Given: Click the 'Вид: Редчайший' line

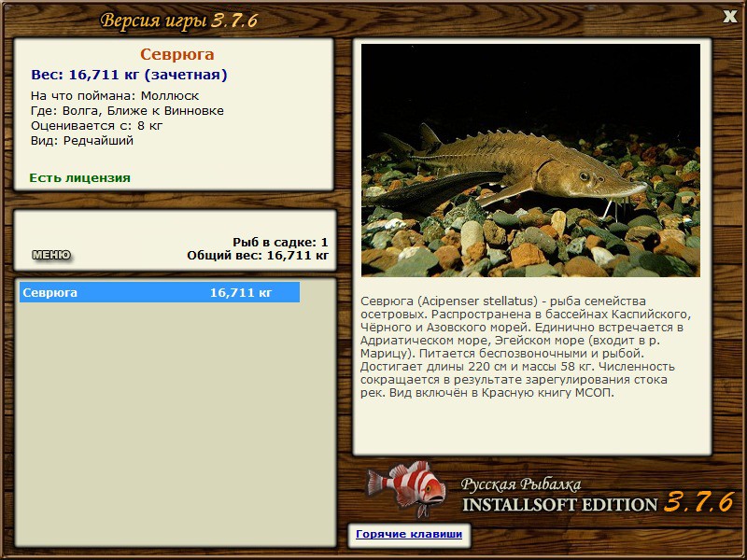Looking at the screenshot, I should pyautogui.click(x=82, y=141).
